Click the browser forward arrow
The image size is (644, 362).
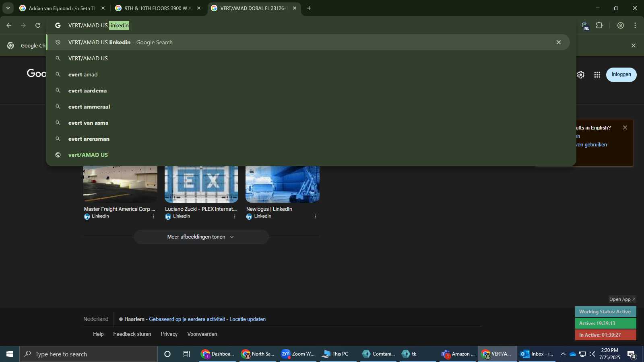pos(23,25)
